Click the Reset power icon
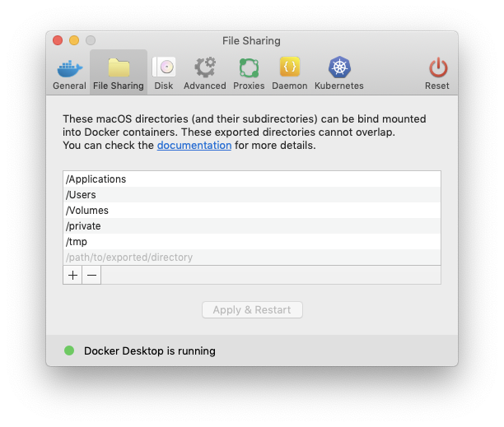Screen dimensions: 504x427 click(x=438, y=67)
